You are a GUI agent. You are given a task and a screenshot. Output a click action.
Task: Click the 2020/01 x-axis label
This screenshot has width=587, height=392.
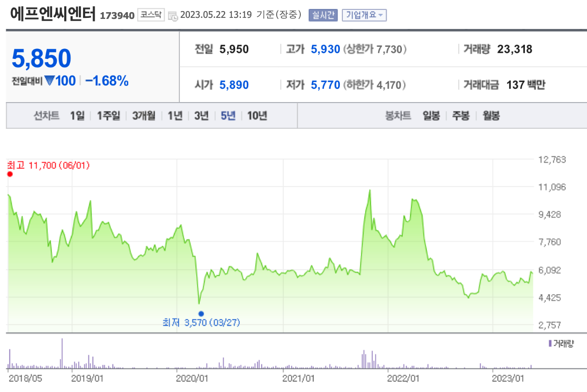(192, 378)
